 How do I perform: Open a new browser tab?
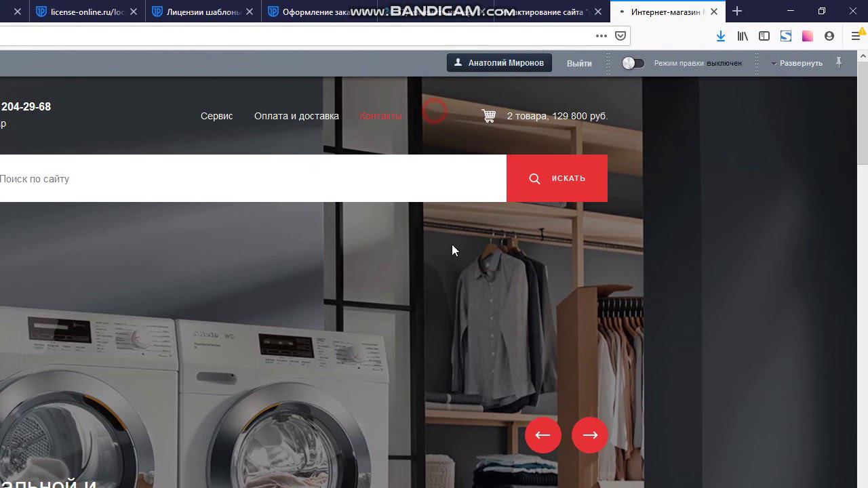[737, 11]
